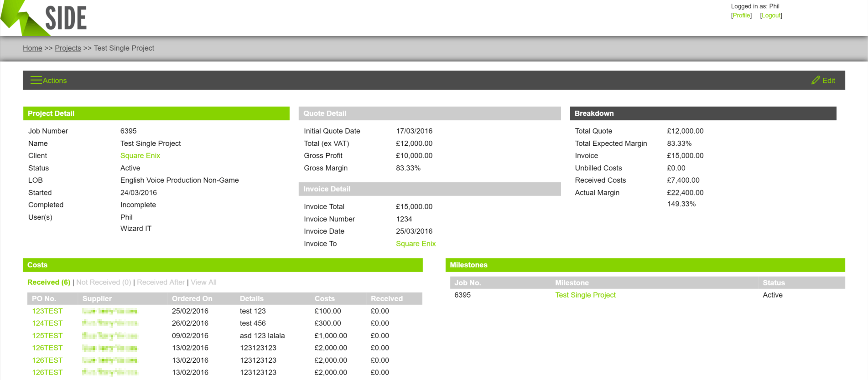
Task: Open the Actions hamburger menu
Action: [48, 80]
